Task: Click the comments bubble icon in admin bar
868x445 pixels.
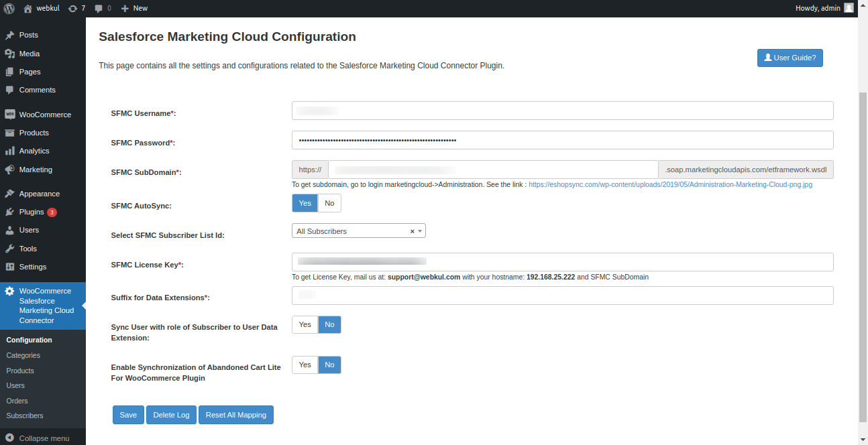Action: pyautogui.click(x=99, y=8)
